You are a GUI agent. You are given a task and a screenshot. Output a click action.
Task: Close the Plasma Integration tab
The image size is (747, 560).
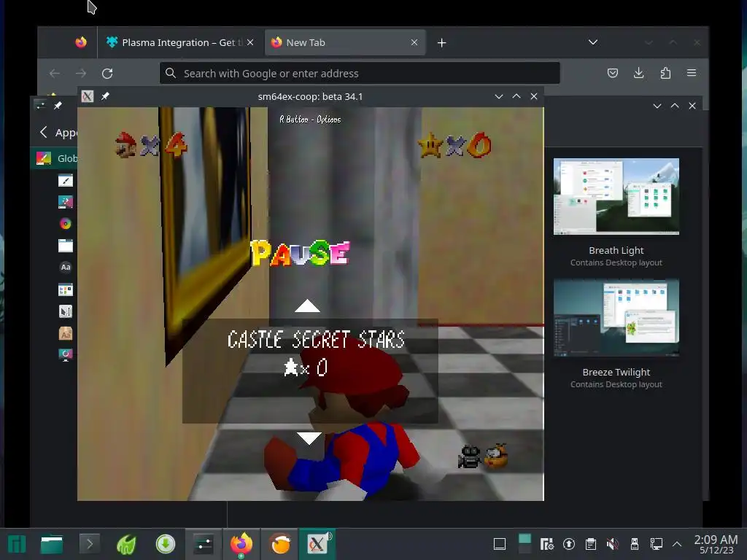(250, 42)
